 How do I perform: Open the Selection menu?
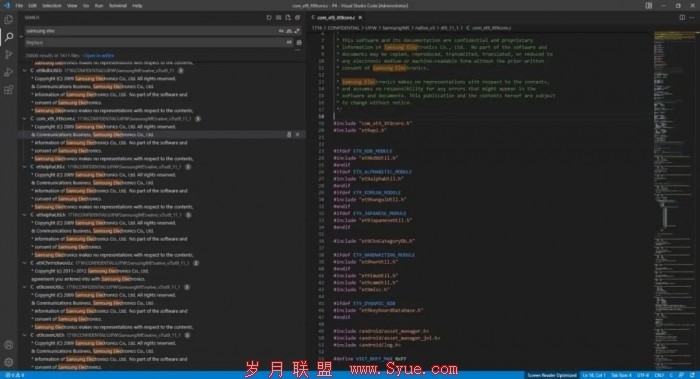52,6
